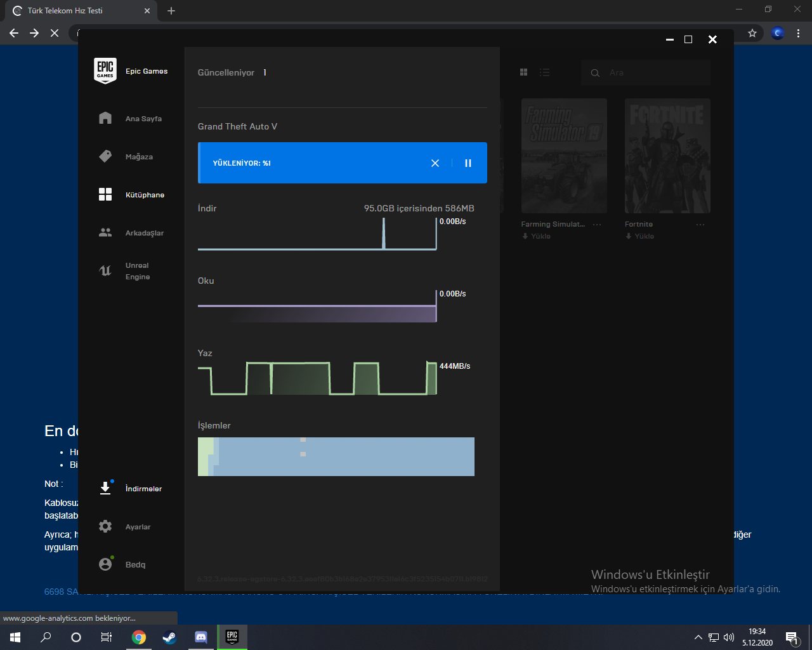Viewport: 812px width, 650px height.
Task: Open the Unreal Engine section
Action: [x=137, y=271]
